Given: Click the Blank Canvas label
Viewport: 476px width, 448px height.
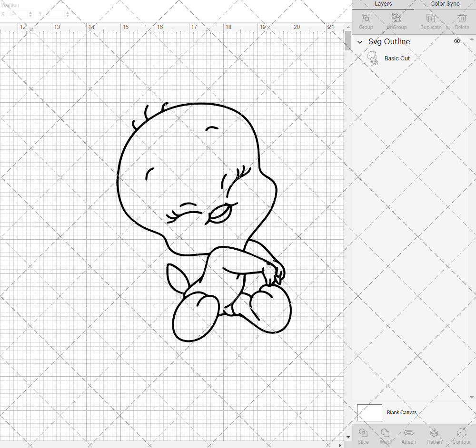Looking at the screenshot, I should click(402, 412).
